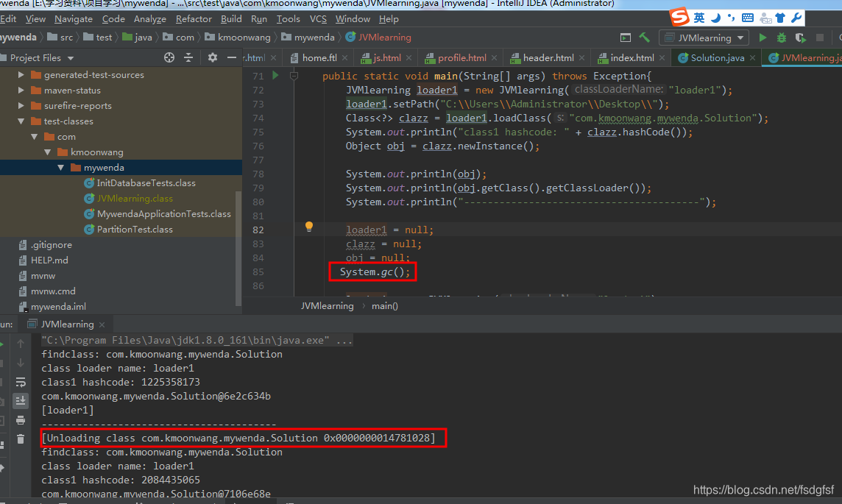
Task: Start debugging with the bug icon
Action: pyautogui.click(x=782, y=38)
